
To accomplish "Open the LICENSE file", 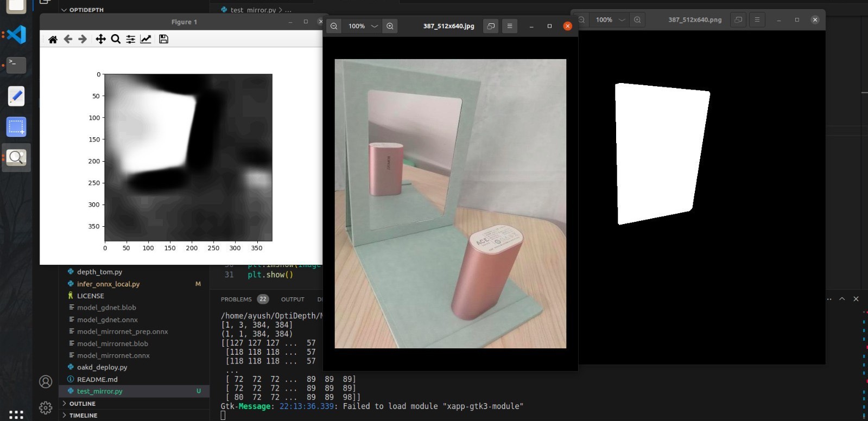I will point(90,296).
